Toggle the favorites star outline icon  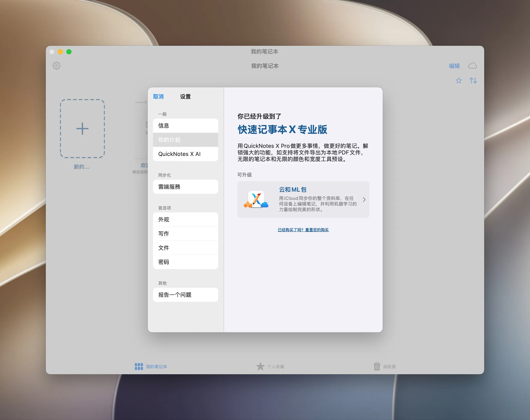(x=459, y=81)
